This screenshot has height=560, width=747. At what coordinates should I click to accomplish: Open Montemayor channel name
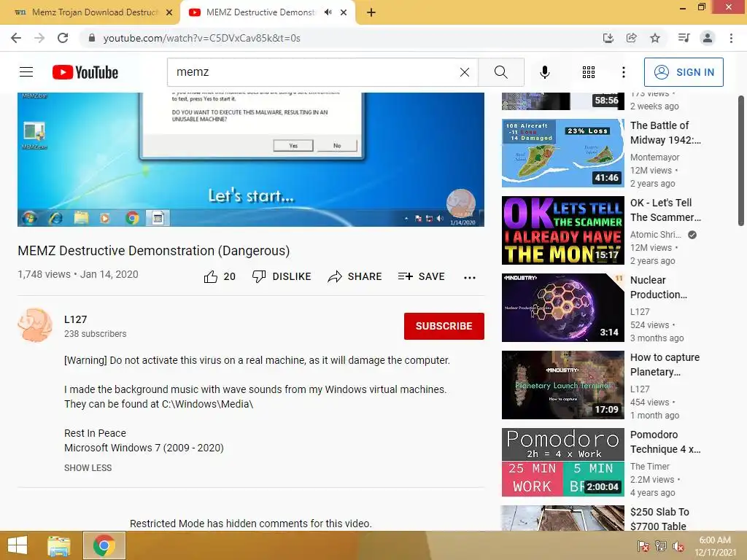click(655, 157)
